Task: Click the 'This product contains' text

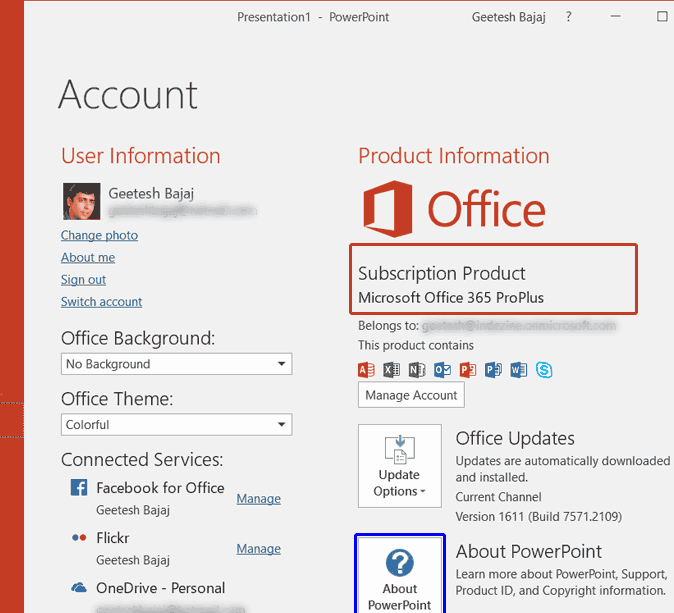Action: pos(416,345)
